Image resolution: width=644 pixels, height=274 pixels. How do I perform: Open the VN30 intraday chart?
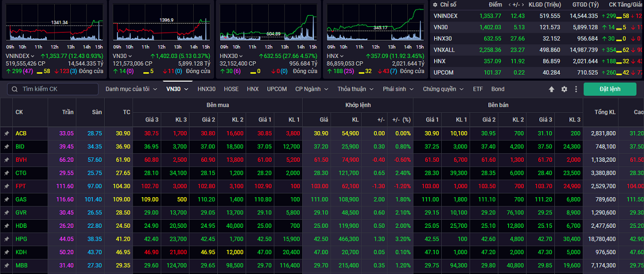[161, 23]
